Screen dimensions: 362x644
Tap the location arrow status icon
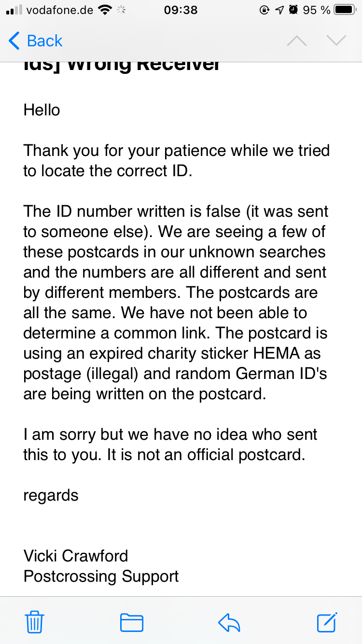coord(279,10)
